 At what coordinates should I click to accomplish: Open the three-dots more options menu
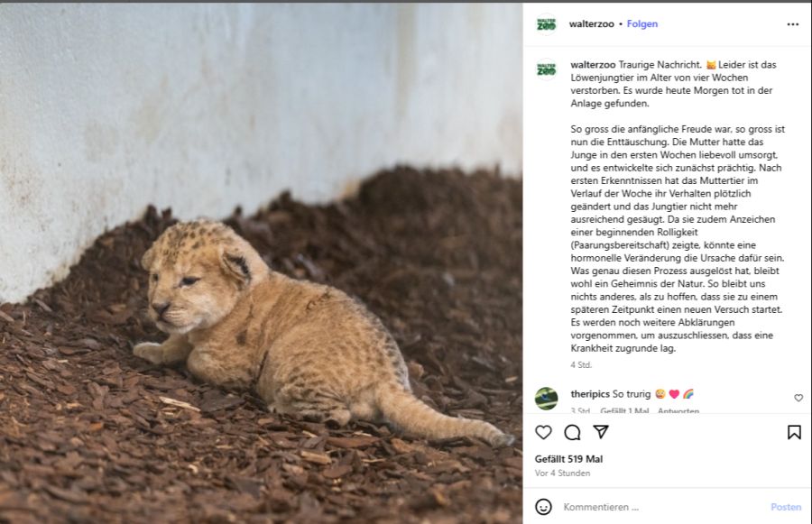point(792,24)
